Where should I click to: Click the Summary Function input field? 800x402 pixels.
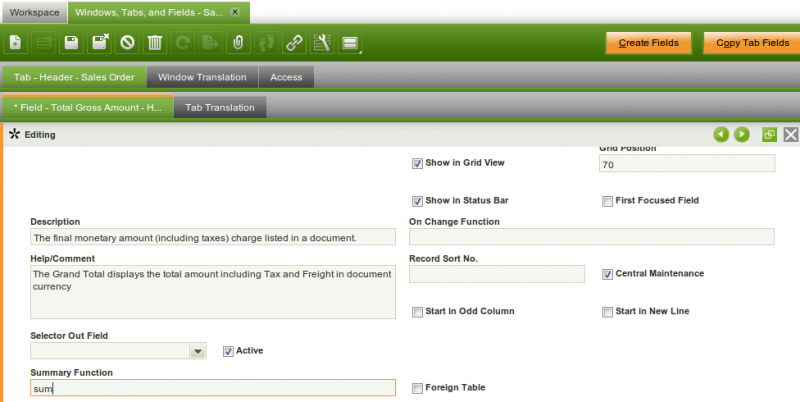click(x=212, y=389)
